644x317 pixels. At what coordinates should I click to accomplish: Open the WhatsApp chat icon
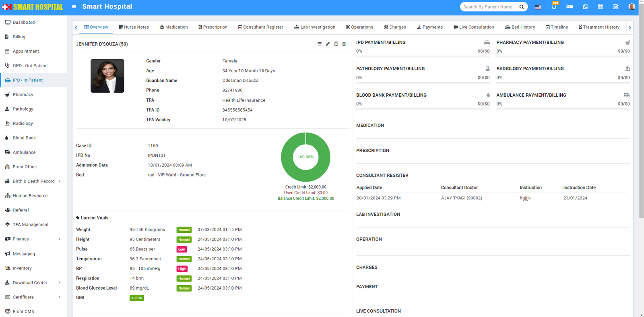pyautogui.click(x=585, y=7)
